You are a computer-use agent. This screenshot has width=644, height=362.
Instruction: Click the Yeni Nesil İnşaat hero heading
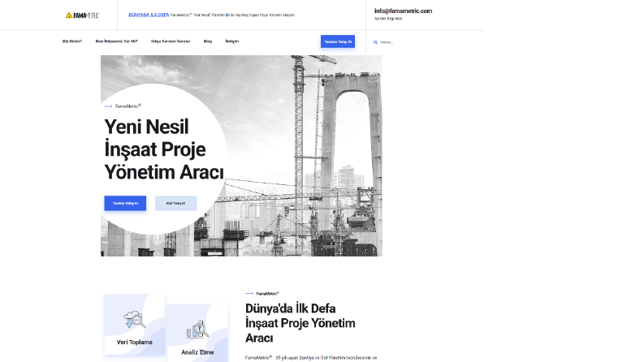pos(163,149)
